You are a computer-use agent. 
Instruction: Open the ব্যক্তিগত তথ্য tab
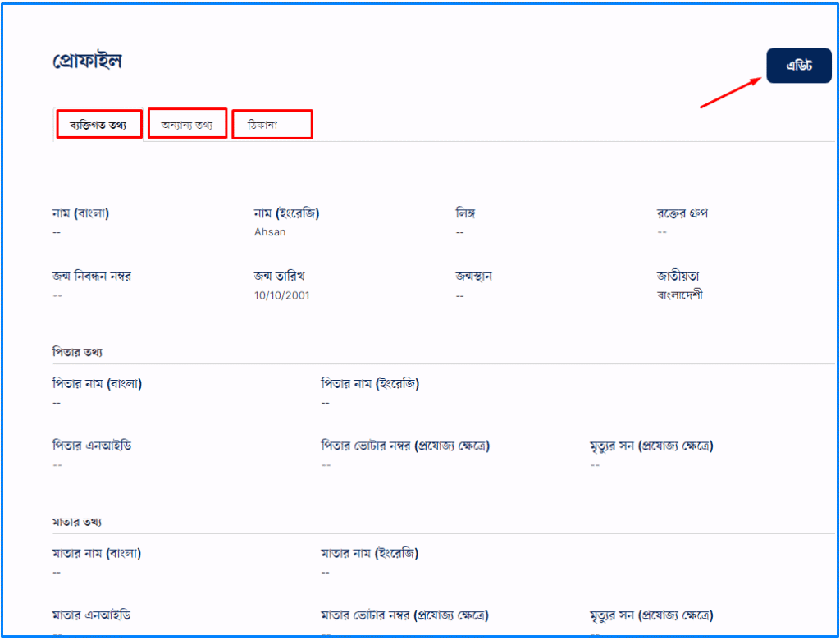tap(98, 125)
